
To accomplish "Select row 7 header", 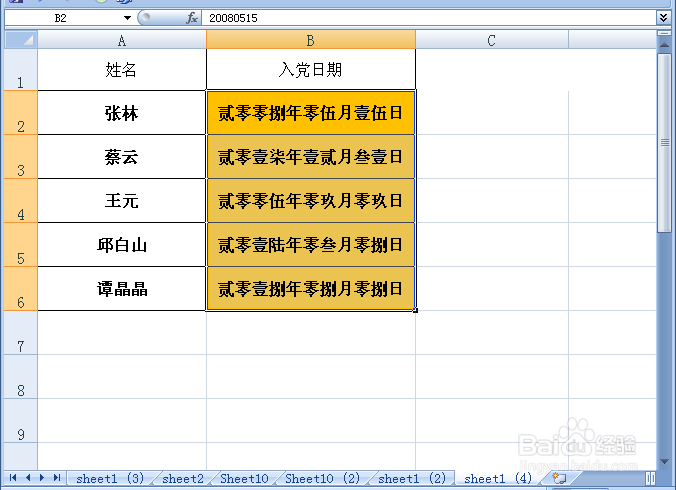I will [21, 333].
